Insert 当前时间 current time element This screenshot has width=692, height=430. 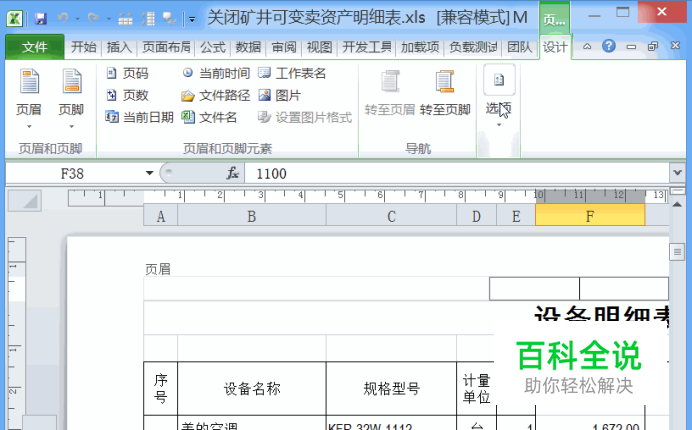click(216, 73)
